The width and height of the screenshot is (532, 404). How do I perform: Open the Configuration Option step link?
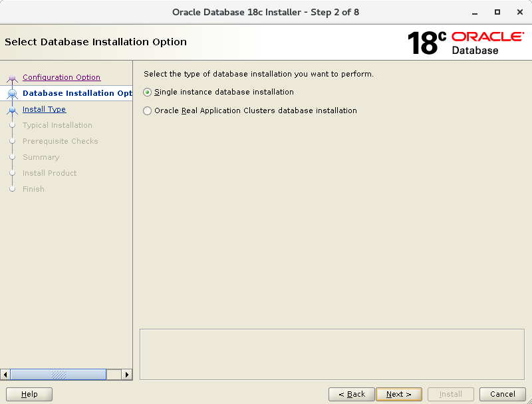click(x=61, y=77)
